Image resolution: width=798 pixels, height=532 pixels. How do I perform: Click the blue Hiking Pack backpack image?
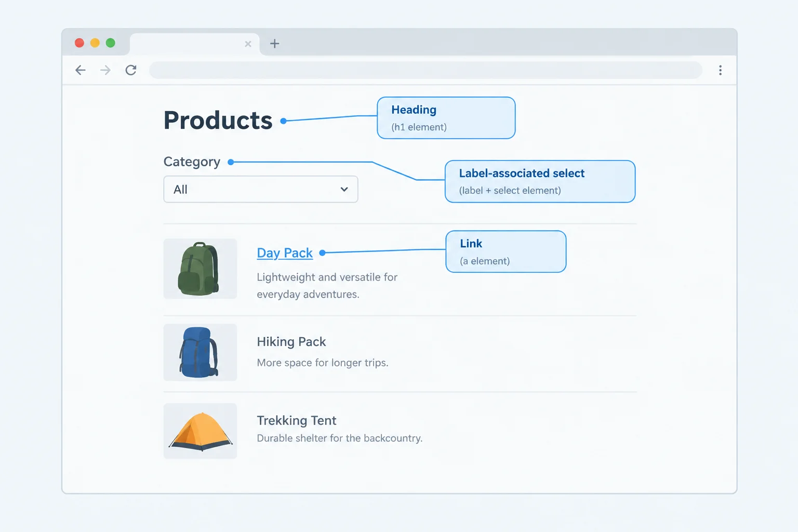tap(200, 352)
